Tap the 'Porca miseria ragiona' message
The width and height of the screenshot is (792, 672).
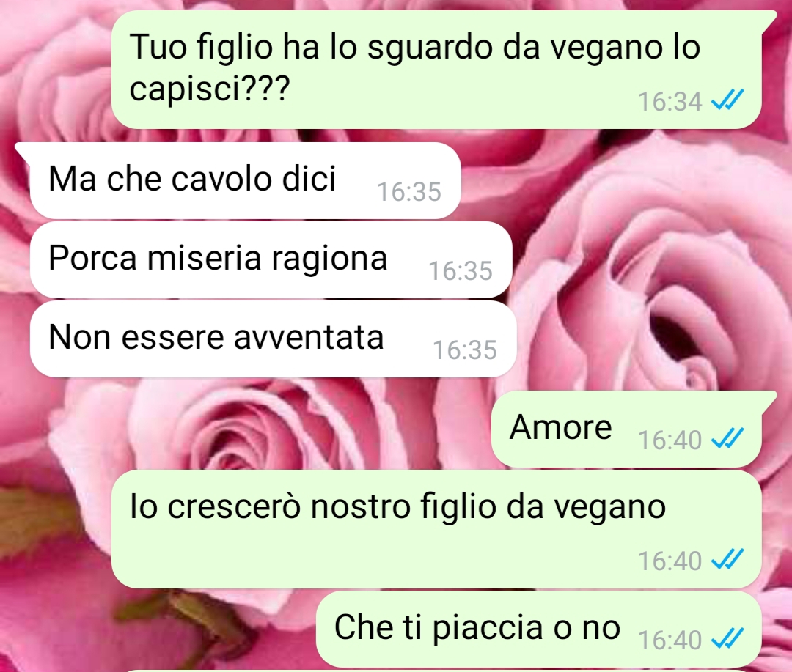point(271,259)
